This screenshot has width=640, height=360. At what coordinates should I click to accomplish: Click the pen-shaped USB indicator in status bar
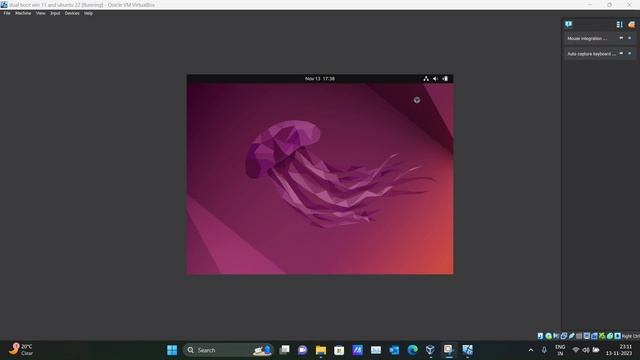571,336
